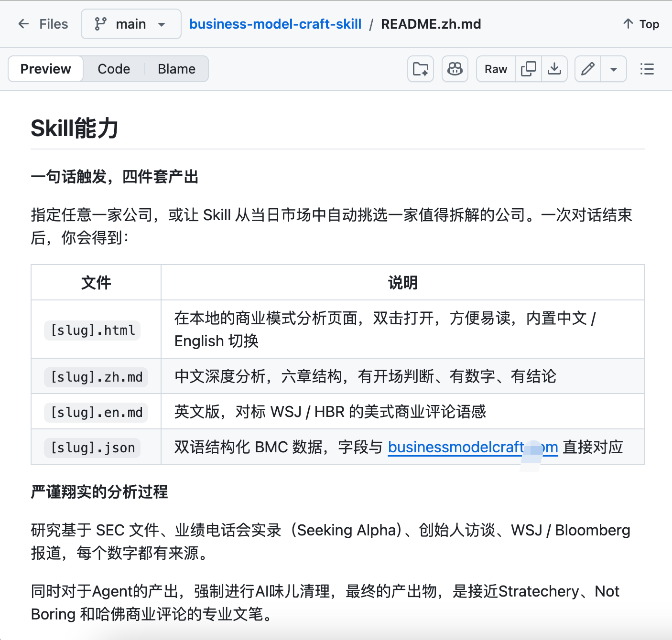Open the main branch selector dropdown

[131, 24]
